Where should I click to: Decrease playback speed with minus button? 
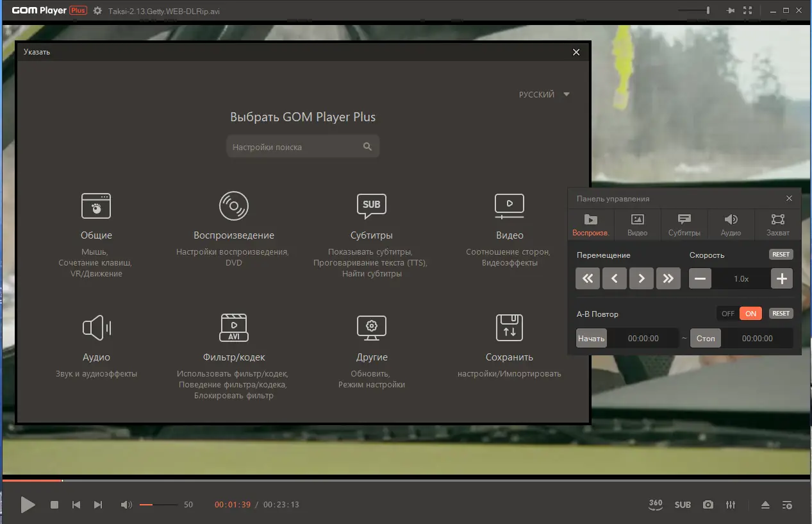(700, 278)
